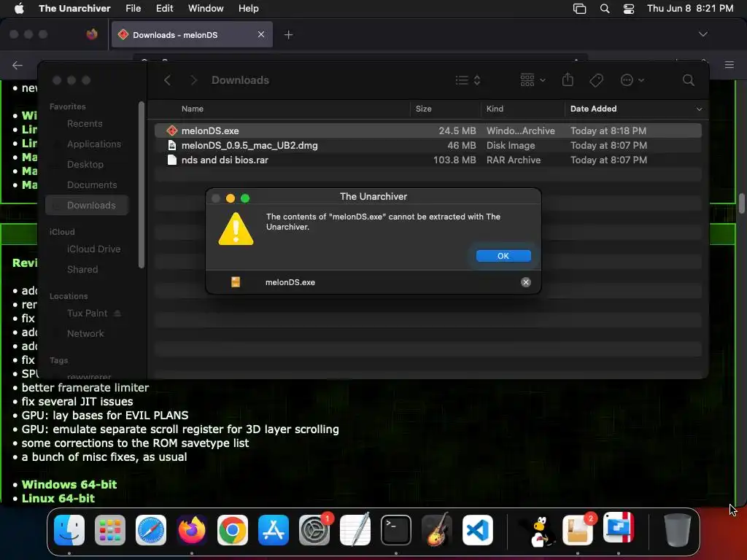Cancel melonDS.exe extraction with the X button

(x=525, y=282)
